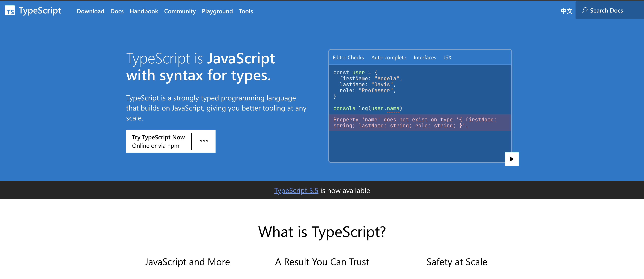The width and height of the screenshot is (644, 279).
Task: Go to the Handbook page
Action: (x=144, y=11)
